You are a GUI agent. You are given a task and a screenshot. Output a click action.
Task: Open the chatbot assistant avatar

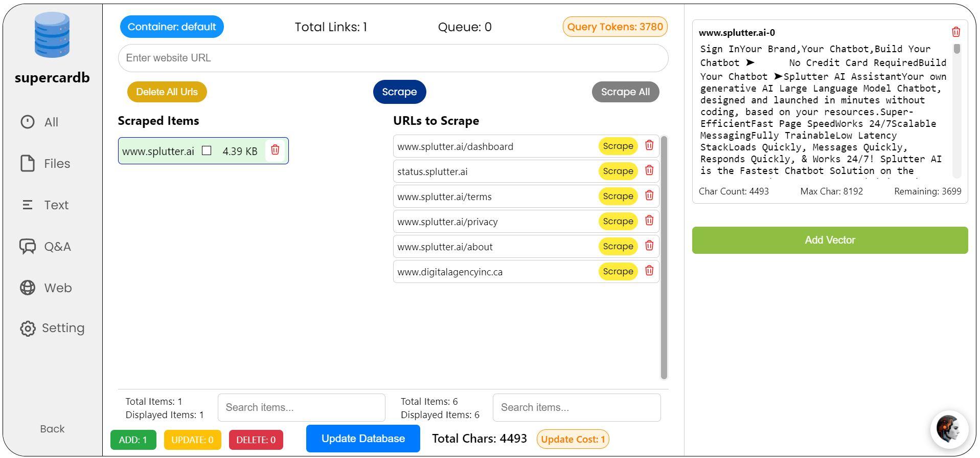949,429
